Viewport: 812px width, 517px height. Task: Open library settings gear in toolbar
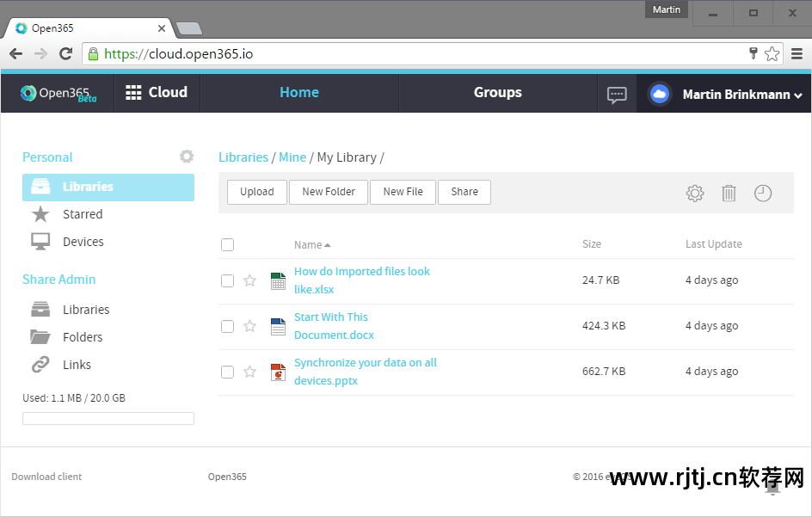(x=695, y=194)
